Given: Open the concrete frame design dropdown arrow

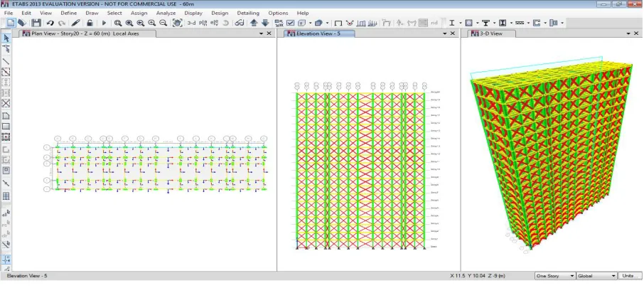Looking at the screenshot, I should click(x=477, y=23).
